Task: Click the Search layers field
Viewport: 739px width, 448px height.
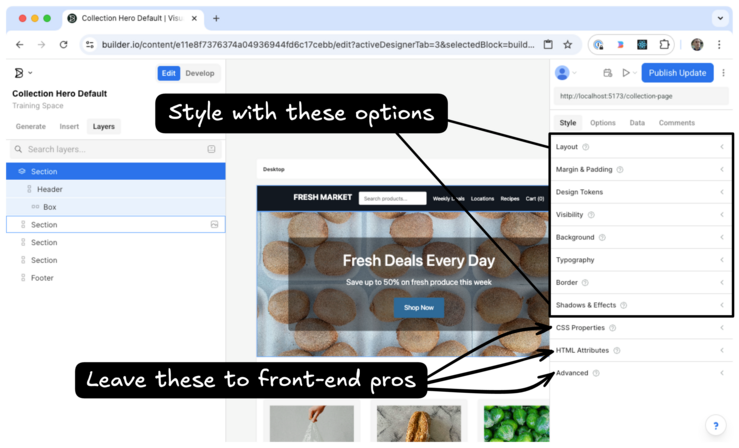Action: pyautogui.click(x=115, y=149)
